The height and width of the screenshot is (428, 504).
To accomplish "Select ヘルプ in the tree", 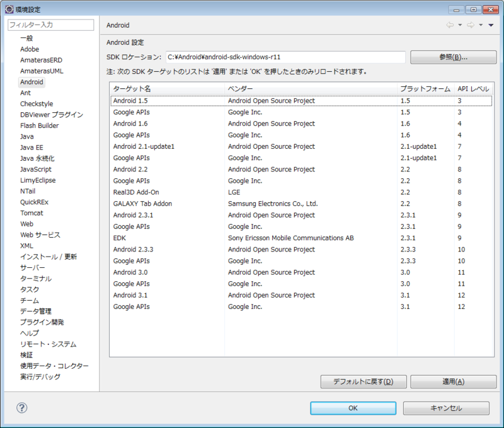I will 30,333.
